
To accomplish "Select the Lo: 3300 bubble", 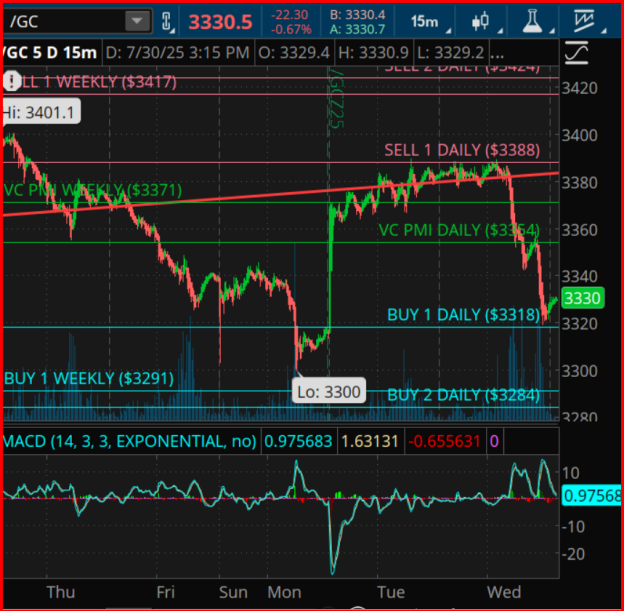I will tap(329, 392).
